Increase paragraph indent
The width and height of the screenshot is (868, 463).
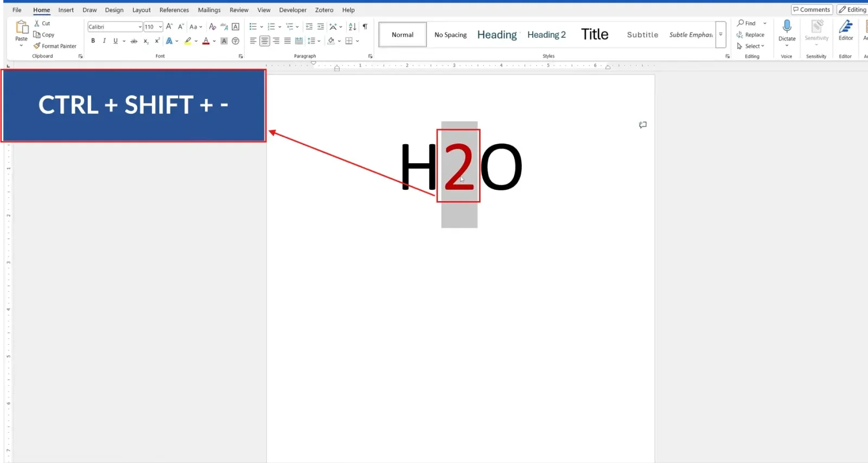tap(321, 27)
